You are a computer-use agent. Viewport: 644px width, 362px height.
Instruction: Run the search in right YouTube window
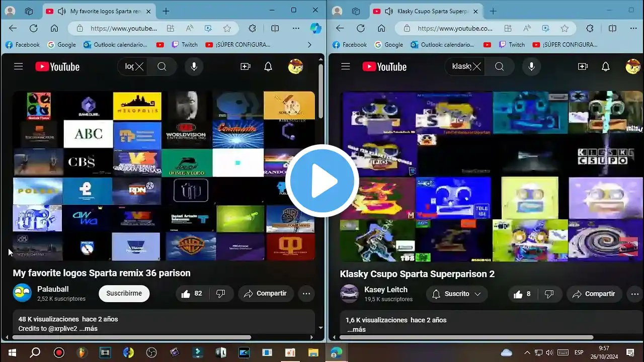pos(499,66)
